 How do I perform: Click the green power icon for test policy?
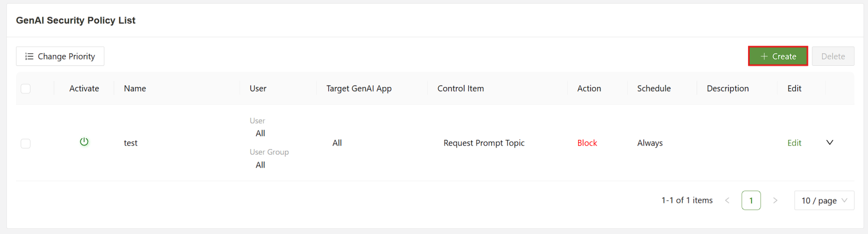click(x=84, y=142)
